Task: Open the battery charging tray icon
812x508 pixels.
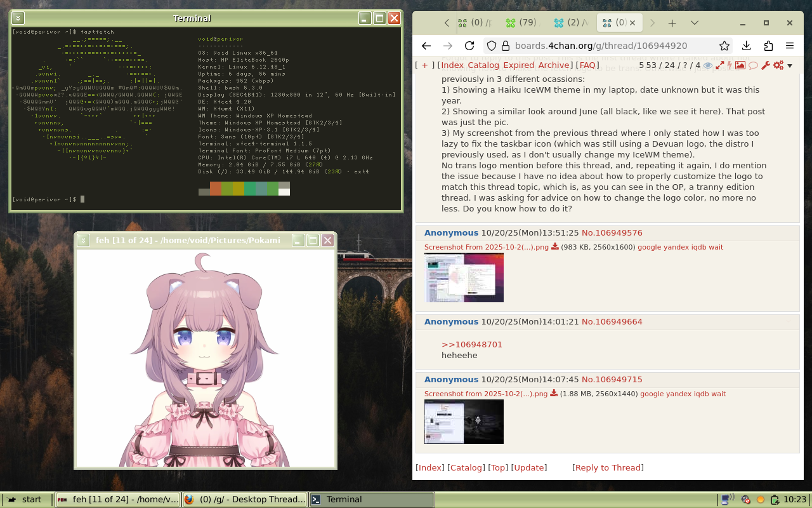Action: coord(775,500)
